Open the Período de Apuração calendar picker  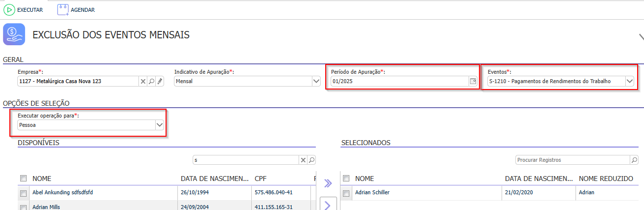pos(473,81)
